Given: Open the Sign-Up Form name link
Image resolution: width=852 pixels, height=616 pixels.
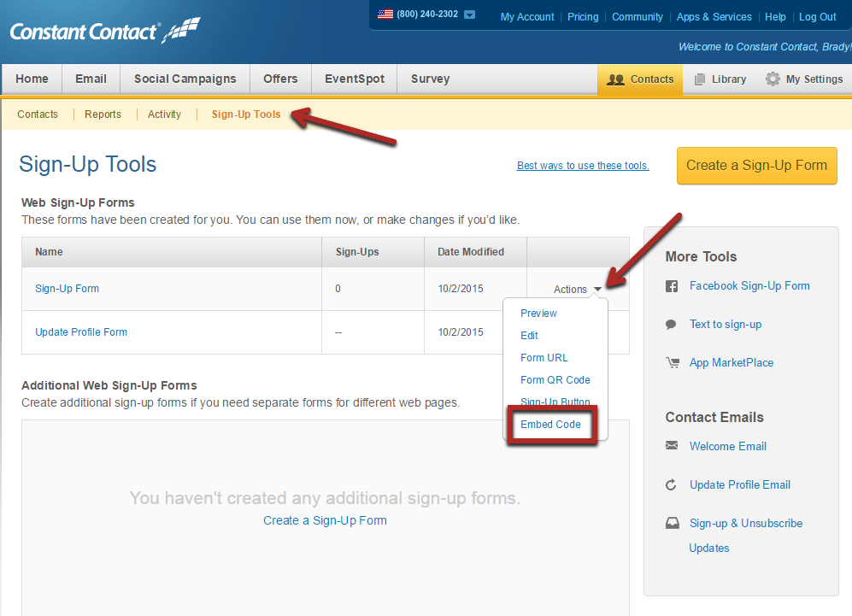Looking at the screenshot, I should pyautogui.click(x=67, y=289).
